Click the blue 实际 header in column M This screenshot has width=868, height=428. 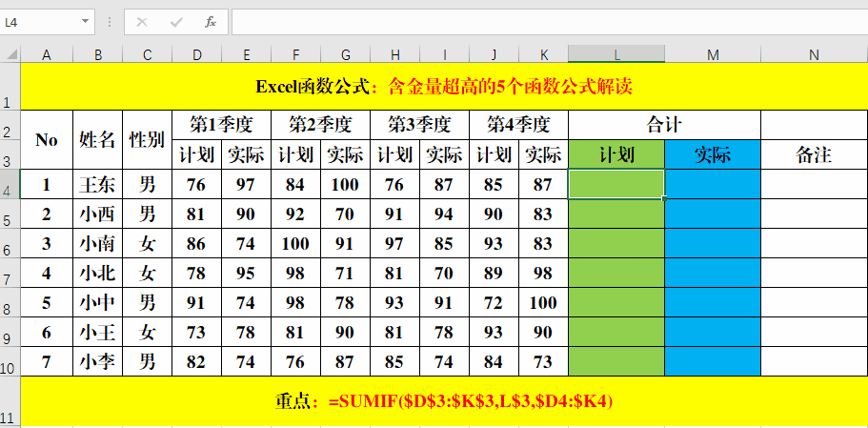coord(713,155)
